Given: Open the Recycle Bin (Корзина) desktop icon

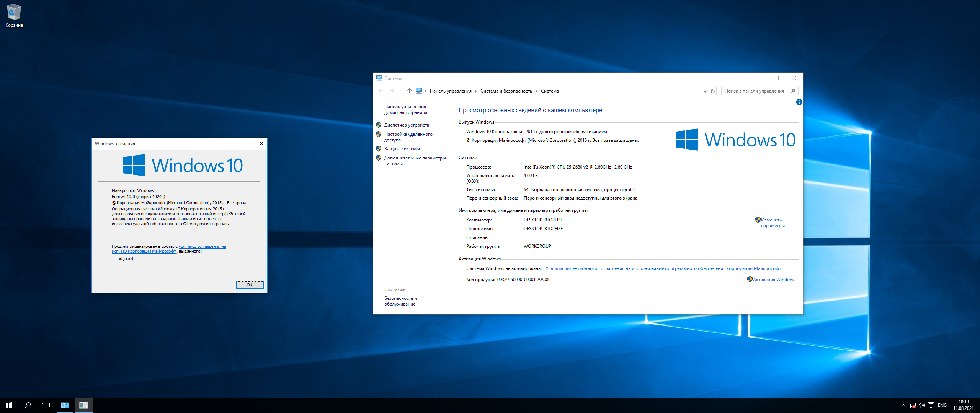Looking at the screenshot, I should coord(14,16).
